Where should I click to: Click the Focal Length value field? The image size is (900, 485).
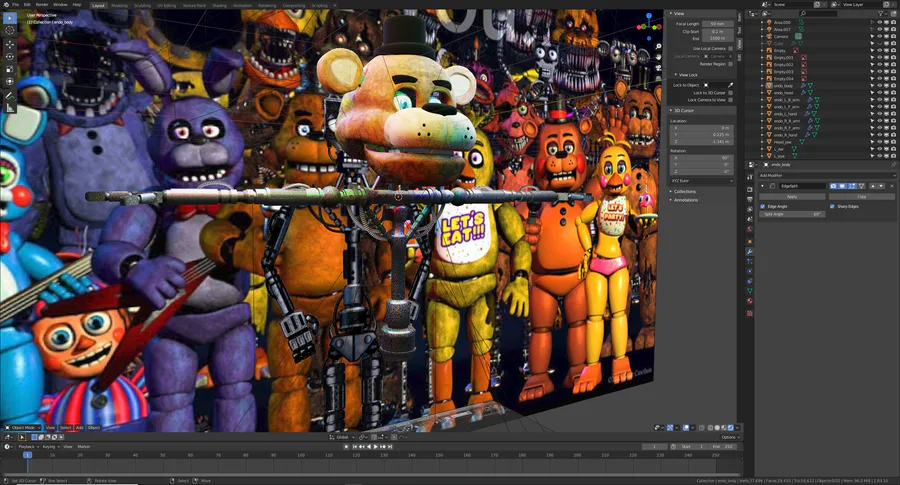pyautogui.click(x=717, y=24)
